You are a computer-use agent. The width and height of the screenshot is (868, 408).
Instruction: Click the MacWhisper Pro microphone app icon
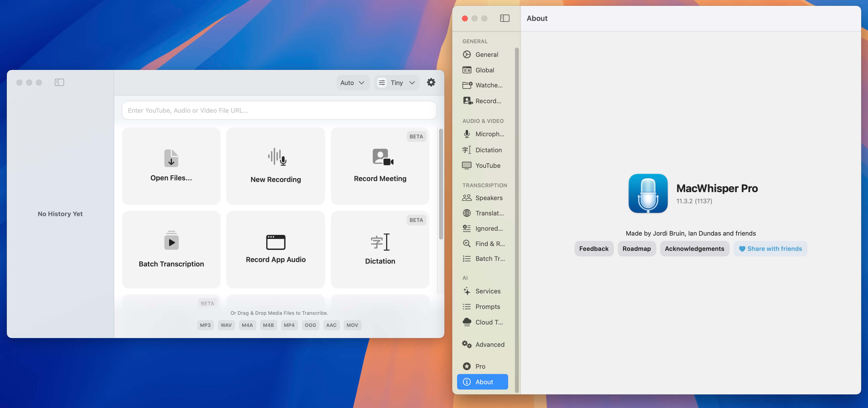click(x=648, y=193)
